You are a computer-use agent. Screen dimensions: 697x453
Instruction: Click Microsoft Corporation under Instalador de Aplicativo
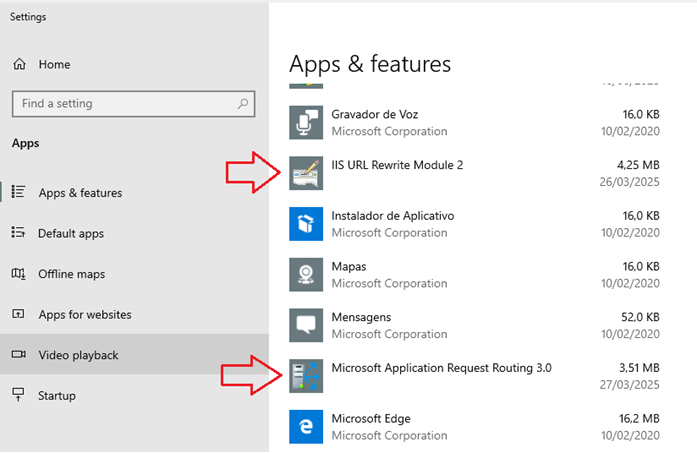pyautogui.click(x=389, y=233)
